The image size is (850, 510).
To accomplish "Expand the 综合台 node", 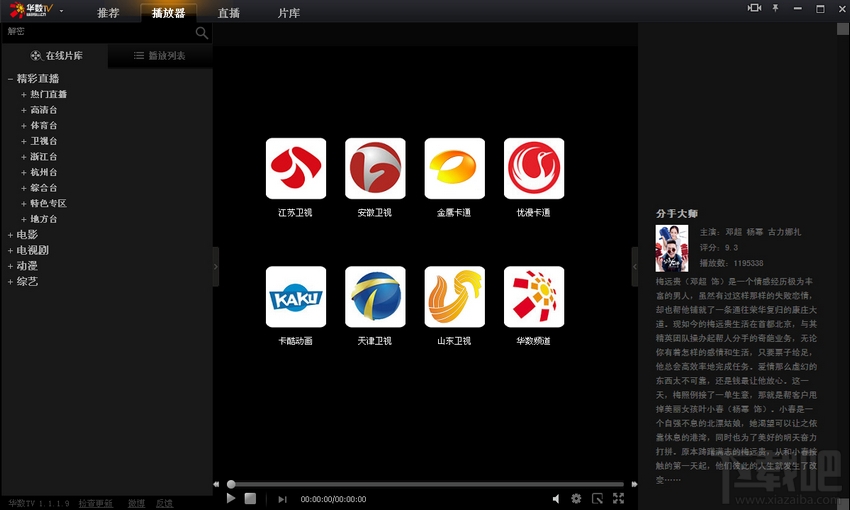I will pos(24,189).
